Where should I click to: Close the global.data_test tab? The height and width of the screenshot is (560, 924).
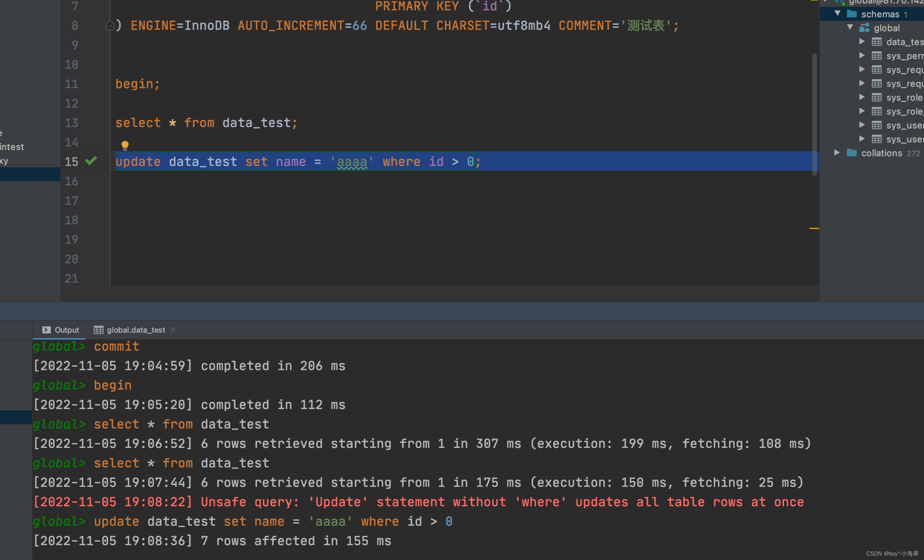[x=173, y=330]
